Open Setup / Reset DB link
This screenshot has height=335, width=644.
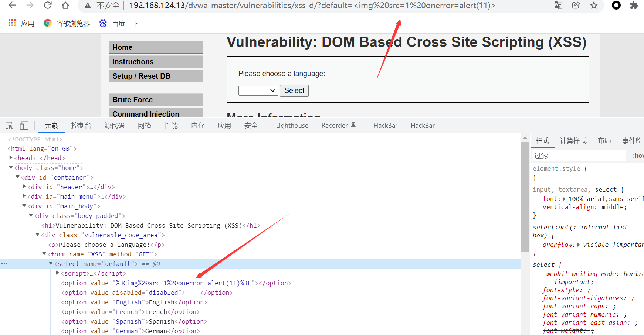tap(156, 76)
